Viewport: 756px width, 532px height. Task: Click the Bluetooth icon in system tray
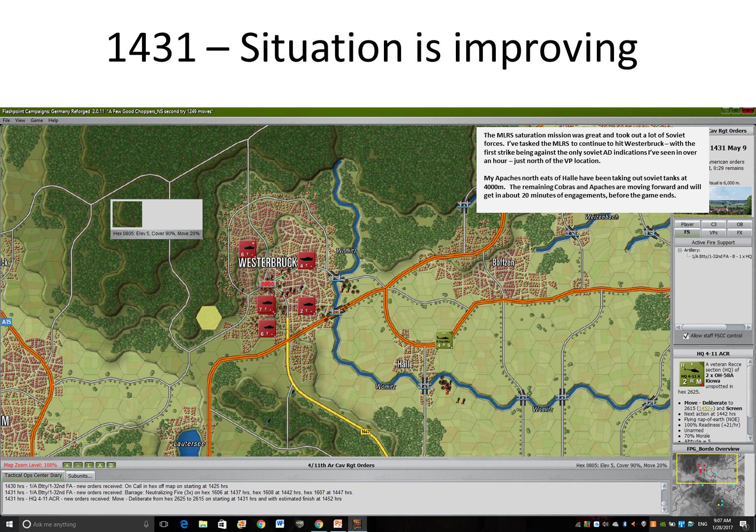pos(624,524)
